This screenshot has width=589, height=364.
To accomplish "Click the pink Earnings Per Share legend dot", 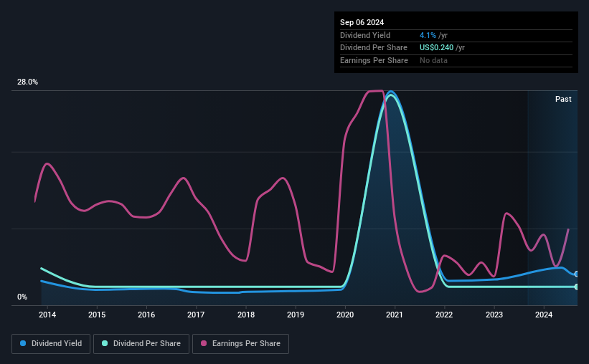I will point(204,343).
